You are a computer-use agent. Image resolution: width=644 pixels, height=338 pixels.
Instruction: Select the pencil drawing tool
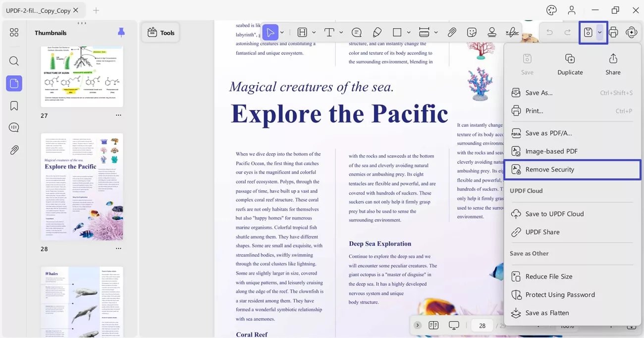coord(377,33)
